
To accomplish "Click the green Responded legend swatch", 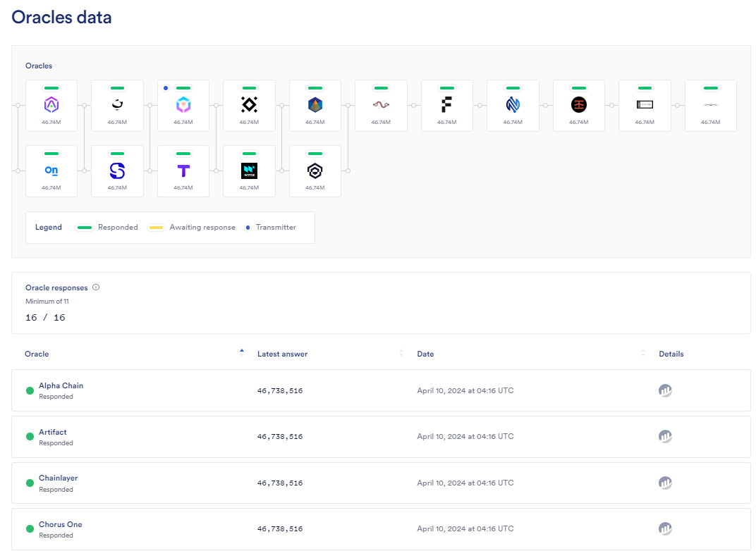I will pos(85,228).
